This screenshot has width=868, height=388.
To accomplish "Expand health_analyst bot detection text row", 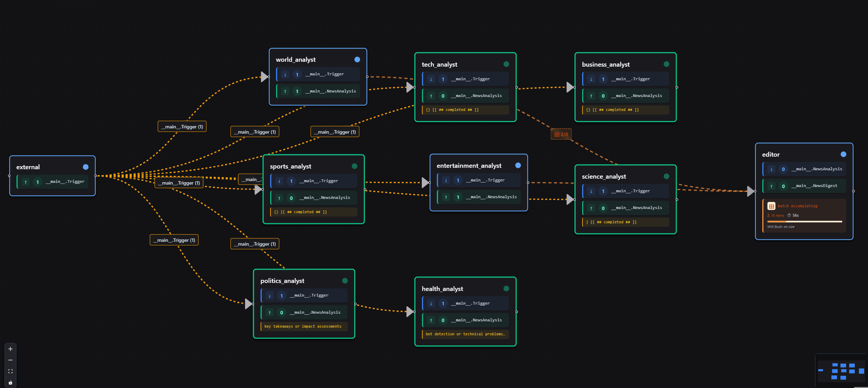I will coord(465,334).
